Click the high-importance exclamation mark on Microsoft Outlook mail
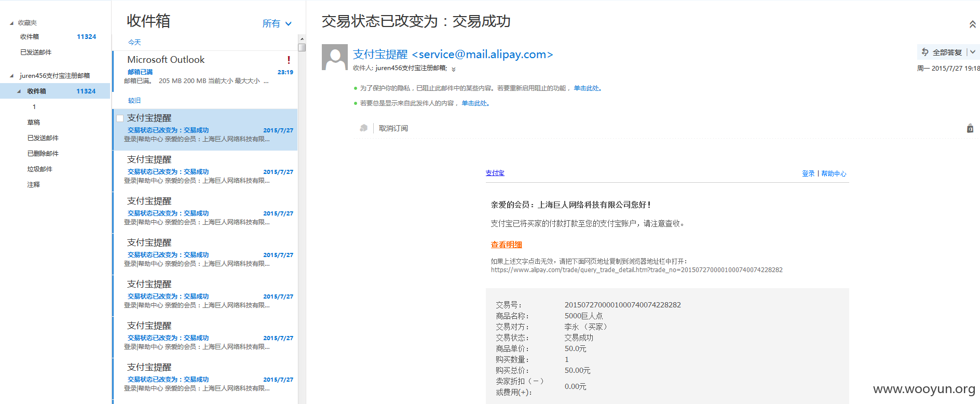 (289, 60)
